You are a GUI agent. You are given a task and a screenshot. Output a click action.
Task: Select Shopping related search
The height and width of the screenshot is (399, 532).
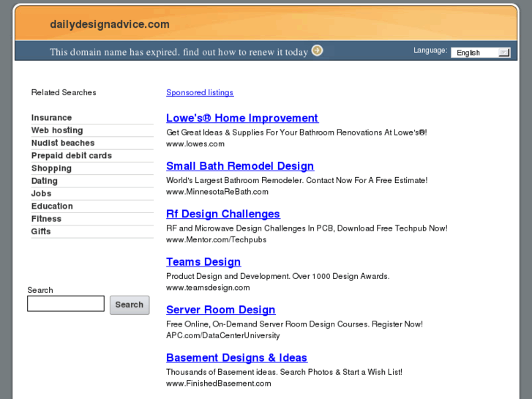pos(51,168)
